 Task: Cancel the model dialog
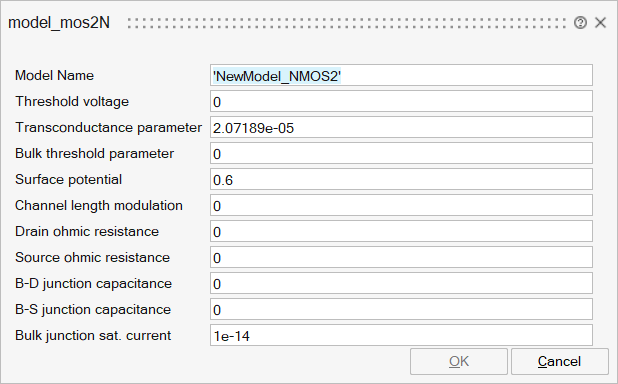(x=560, y=362)
